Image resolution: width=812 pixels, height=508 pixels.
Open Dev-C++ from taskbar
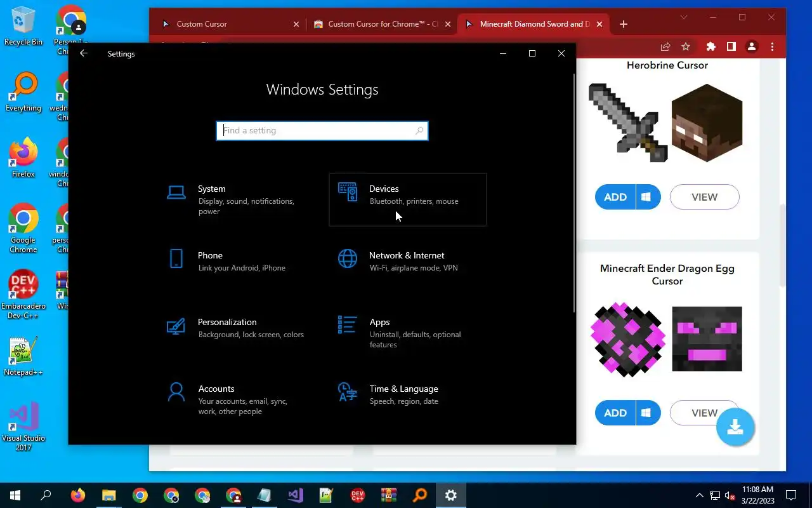[357, 495]
